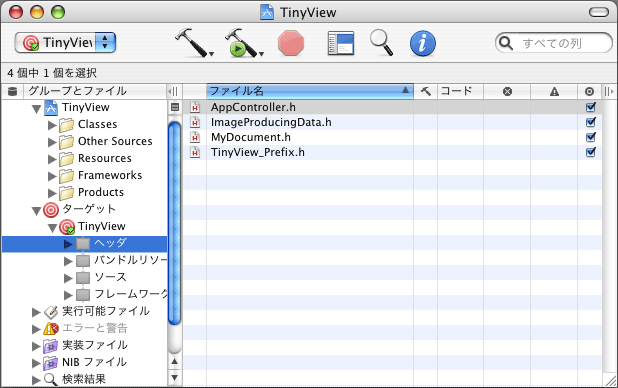Click the NIB ファイル smart group icon
This screenshot has width=618, height=388.
(x=51, y=363)
